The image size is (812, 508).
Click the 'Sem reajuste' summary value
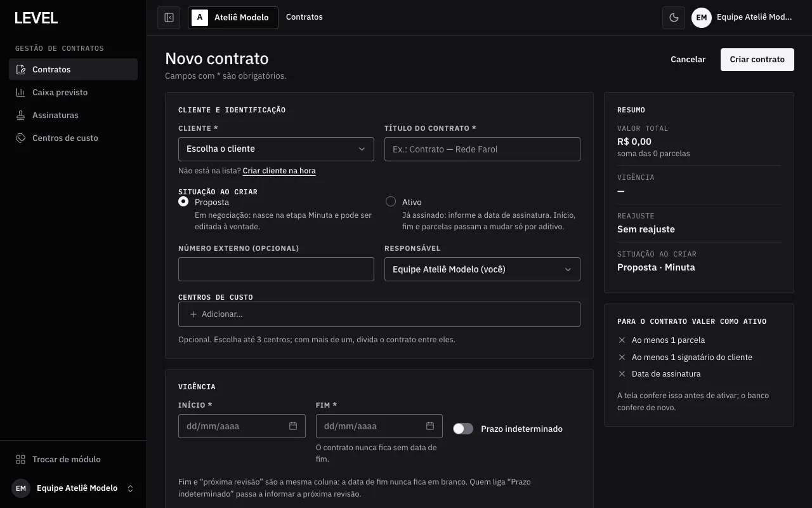coord(646,229)
